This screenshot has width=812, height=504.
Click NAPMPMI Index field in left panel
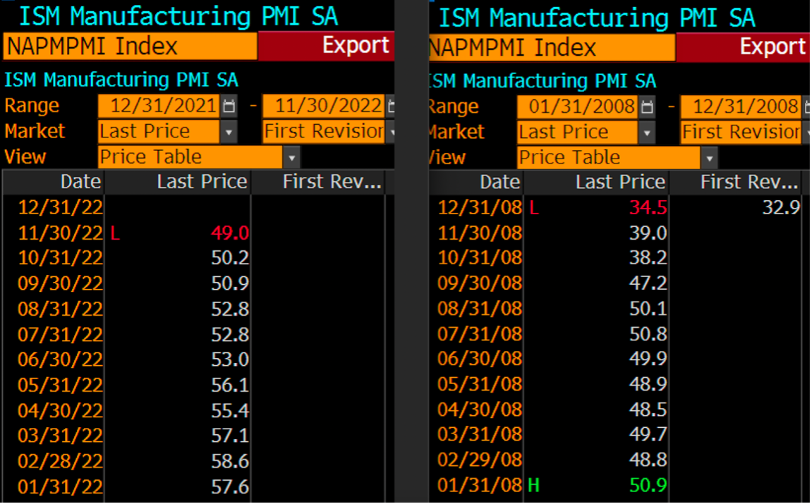tap(130, 46)
